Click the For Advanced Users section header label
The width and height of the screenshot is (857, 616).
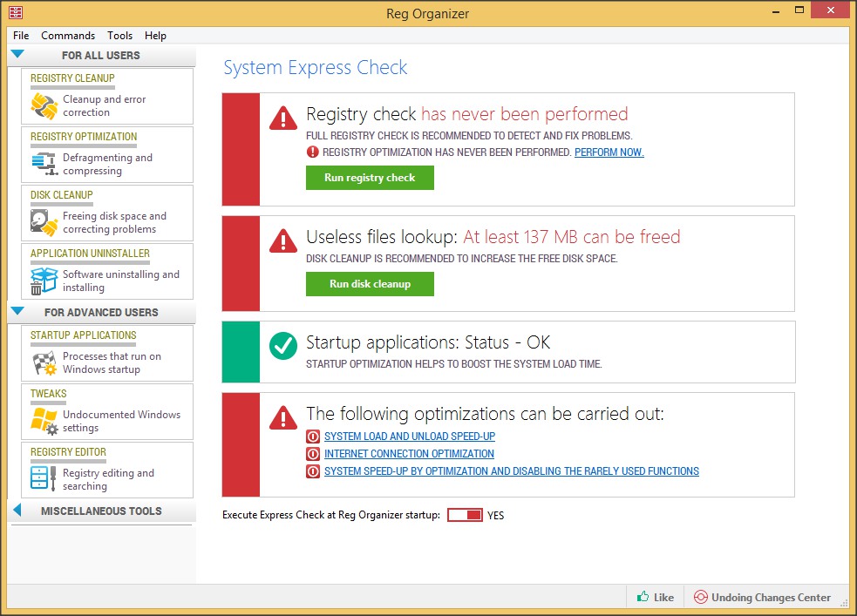click(101, 313)
